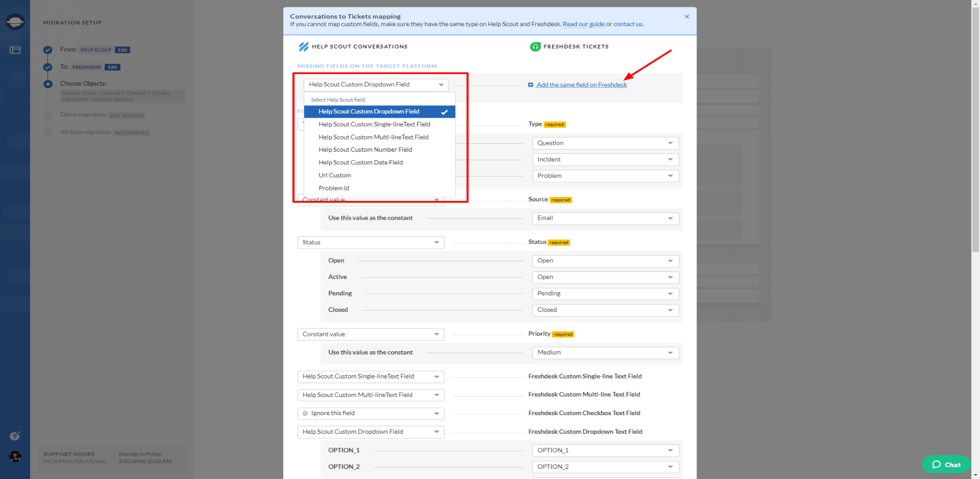
Task: Click the Source required label
Action: [550, 200]
